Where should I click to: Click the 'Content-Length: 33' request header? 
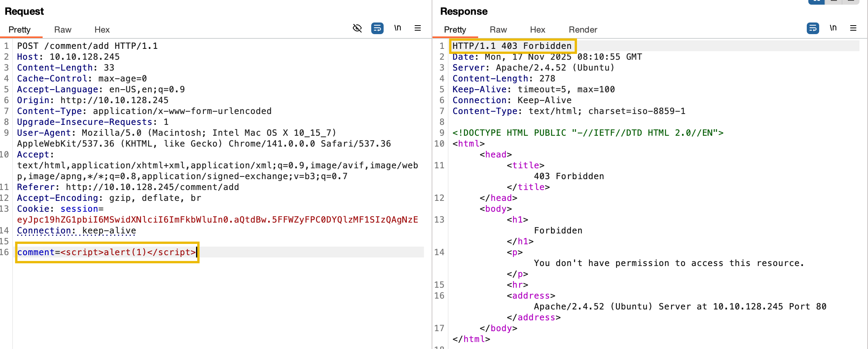65,67
